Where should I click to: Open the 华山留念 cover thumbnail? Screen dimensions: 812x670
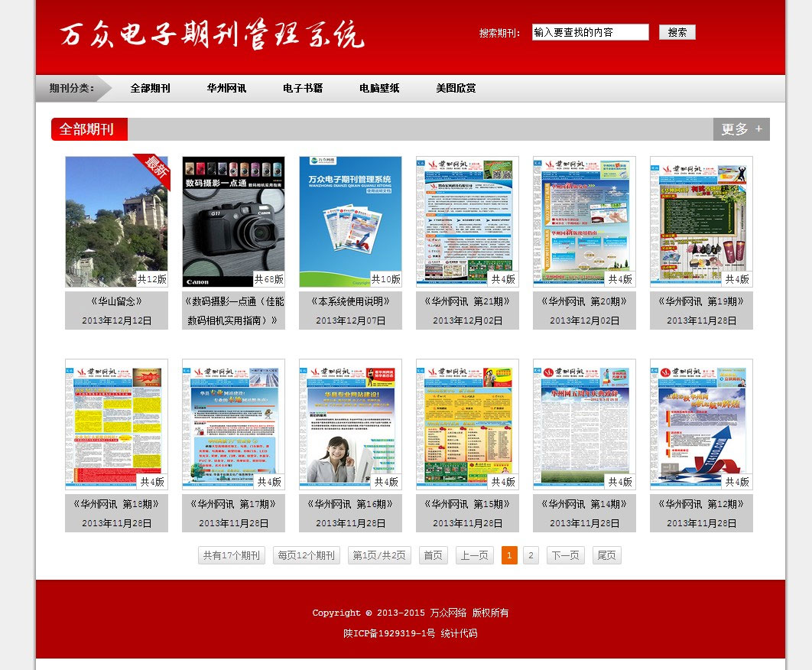click(116, 222)
